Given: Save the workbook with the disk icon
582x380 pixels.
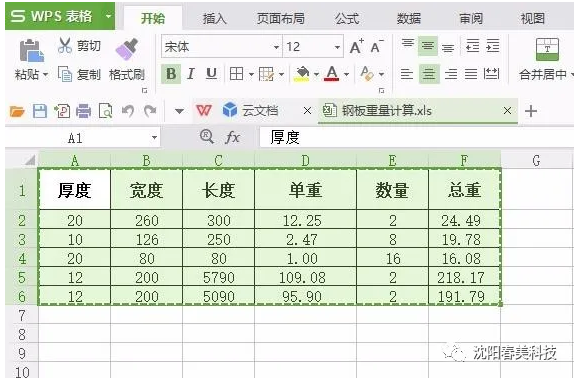Looking at the screenshot, I should 40,111.
